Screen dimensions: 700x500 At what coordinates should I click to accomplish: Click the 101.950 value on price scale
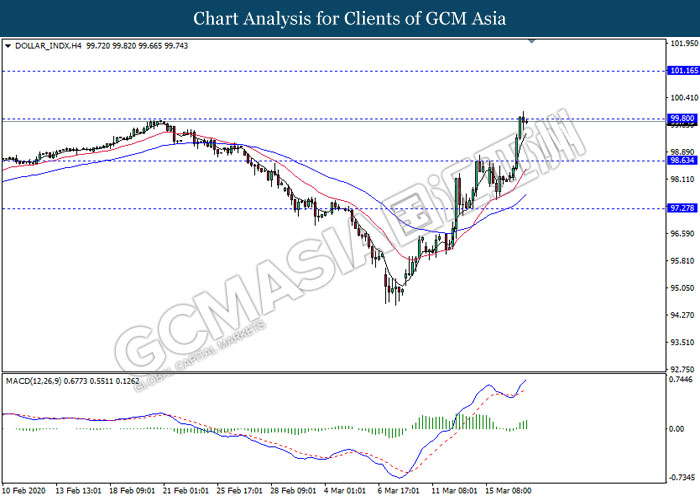[x=683, y=44]
